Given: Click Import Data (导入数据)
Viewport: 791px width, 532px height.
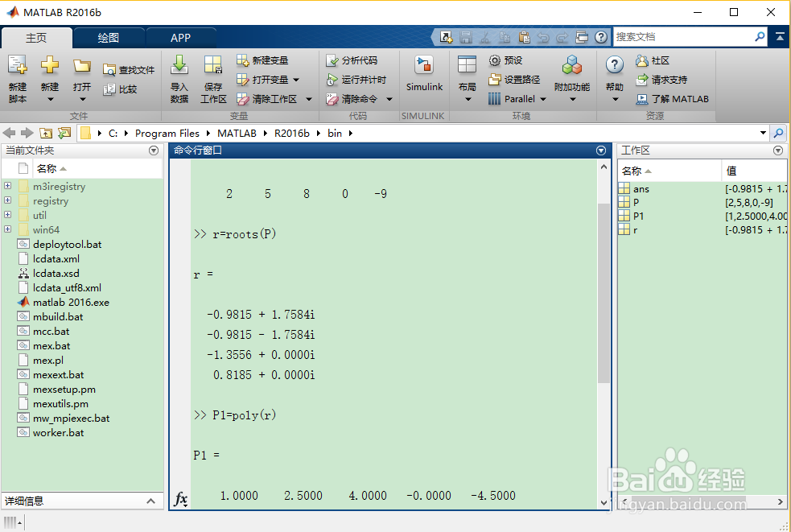Looking at the screenshot, I should tap(179, 79).
